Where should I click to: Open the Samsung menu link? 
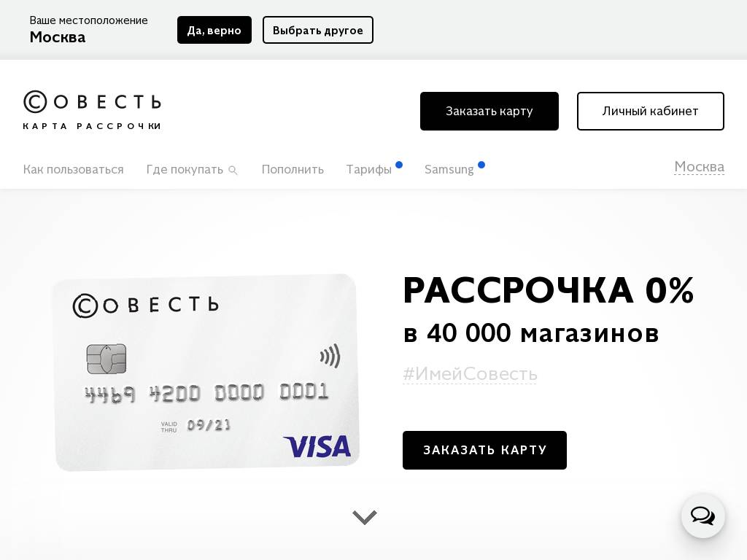449,169
